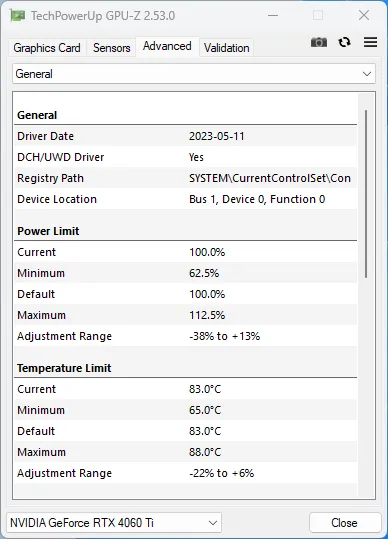Open the Sensors tab

(x=111, y=48)
